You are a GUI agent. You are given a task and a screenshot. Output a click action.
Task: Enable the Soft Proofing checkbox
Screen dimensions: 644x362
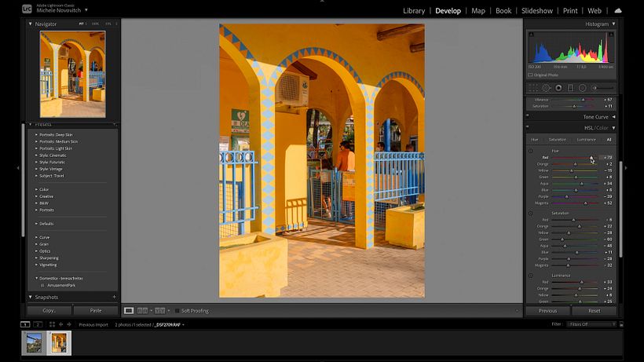click(x=177, y=311)
